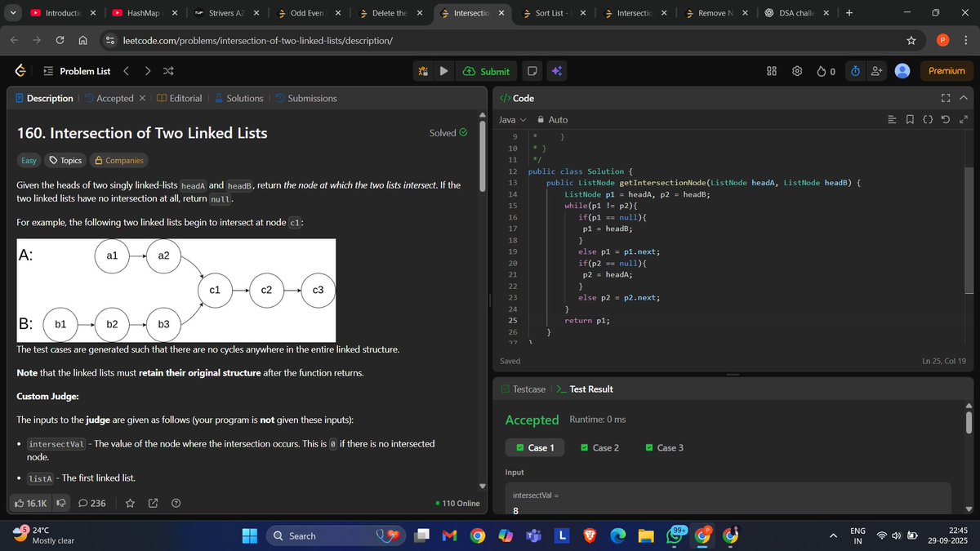
Task: Click the curly braces icon
Action: point(928,120)
